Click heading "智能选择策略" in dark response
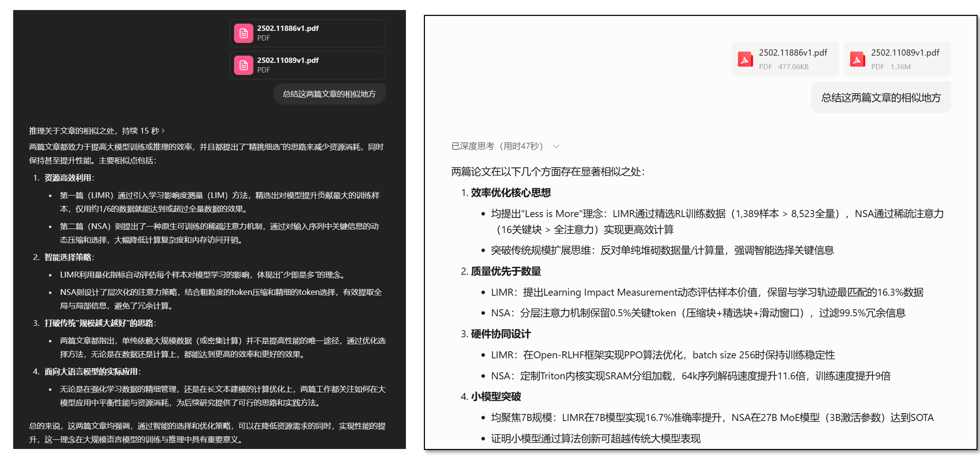Image resolution: width=980 pixels, height=459 pixels. 68,257
